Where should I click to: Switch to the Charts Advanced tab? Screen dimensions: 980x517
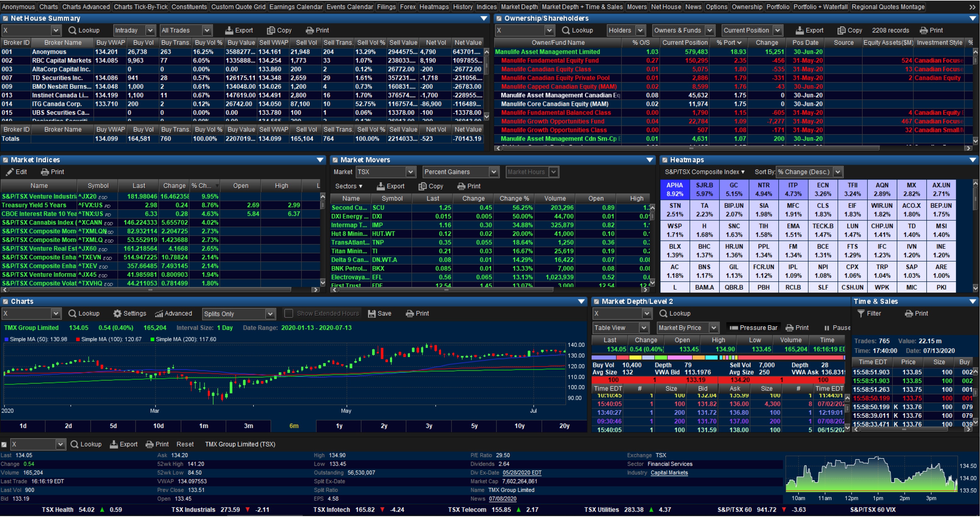[x=86, y=6]
